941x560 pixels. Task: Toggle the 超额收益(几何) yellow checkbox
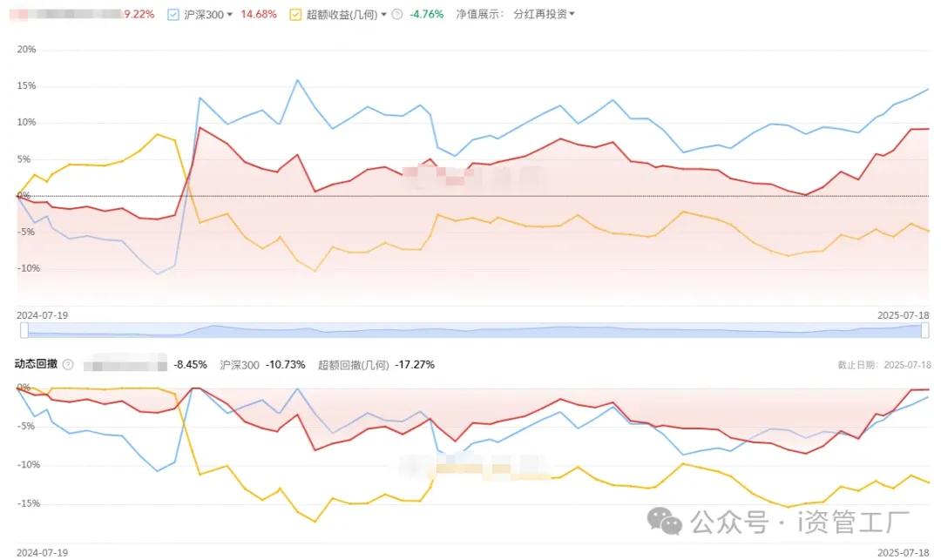coord(295,15)
